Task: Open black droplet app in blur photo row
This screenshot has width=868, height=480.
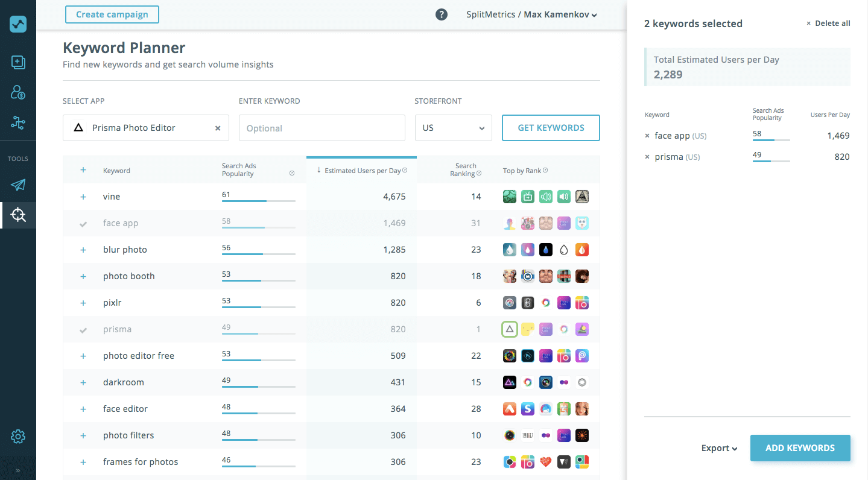Action: coord(546,250)
